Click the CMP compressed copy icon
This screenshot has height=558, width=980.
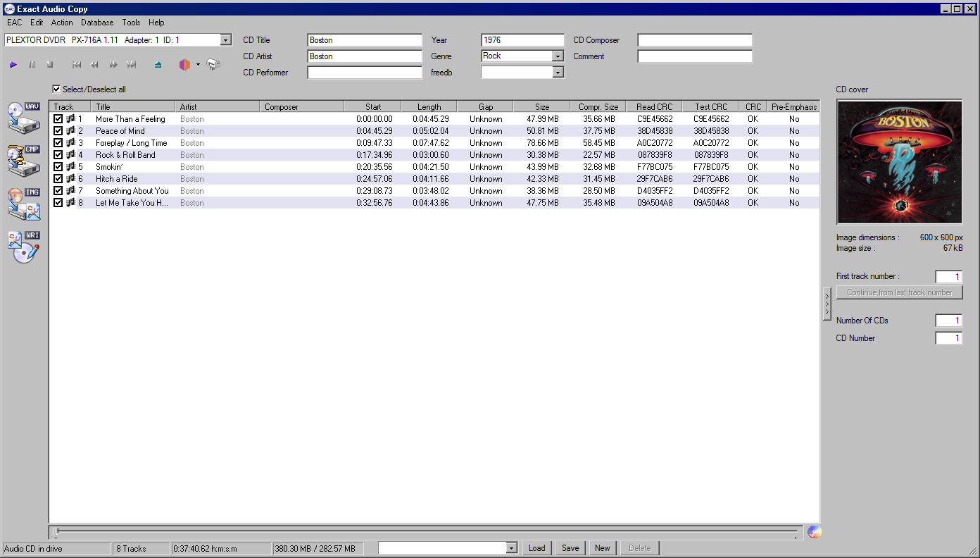(x=23, y=161)
